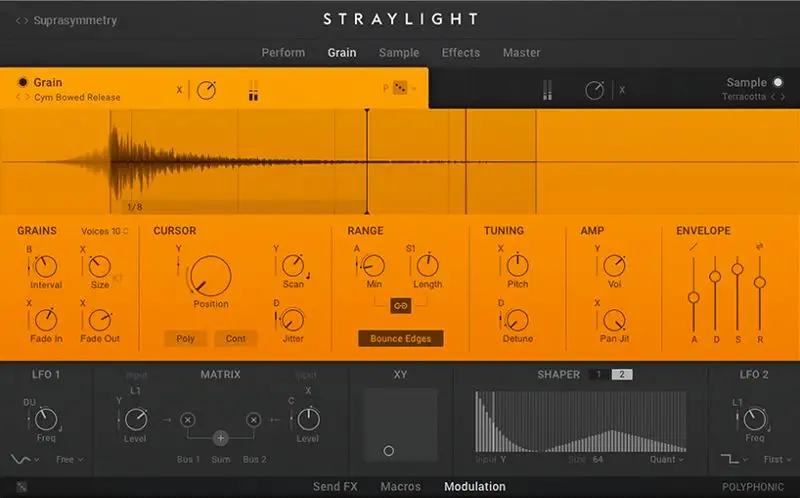
Task: Click the Cursor Position knob
Action: coord(210,274)
